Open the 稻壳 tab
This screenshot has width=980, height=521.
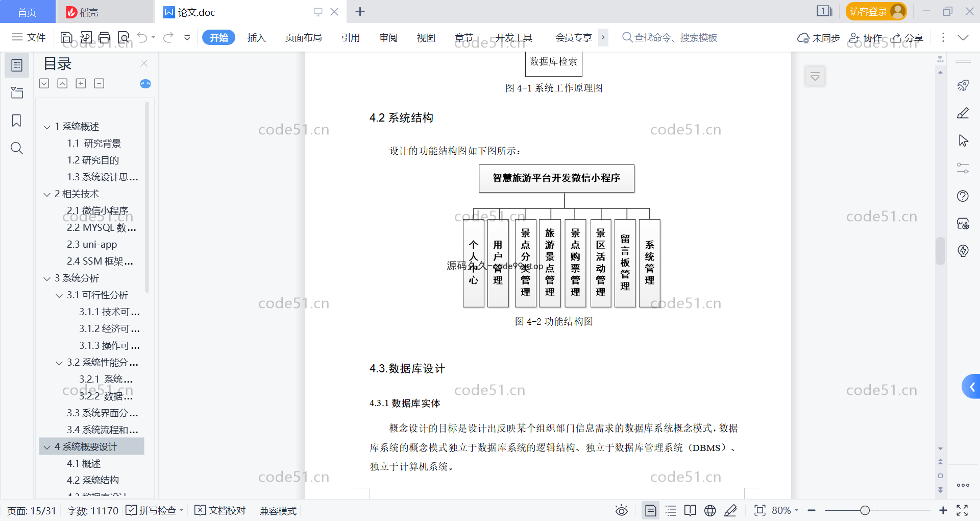tap(105, 12)
